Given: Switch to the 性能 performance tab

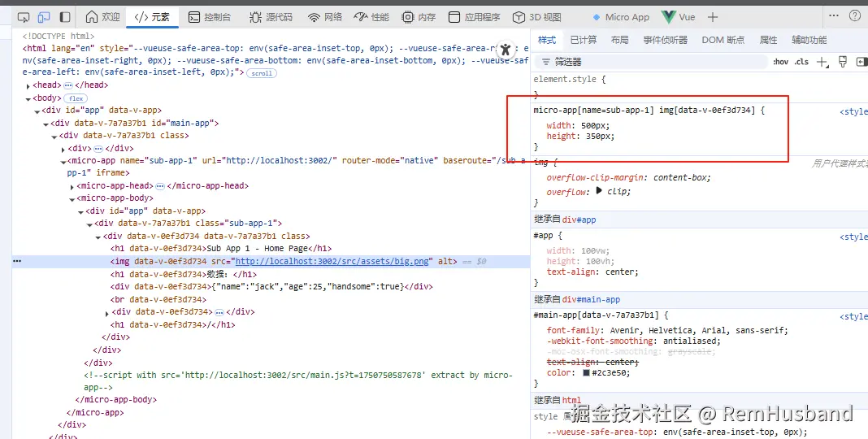Looking at the screenshot, I should pos(371,17).
